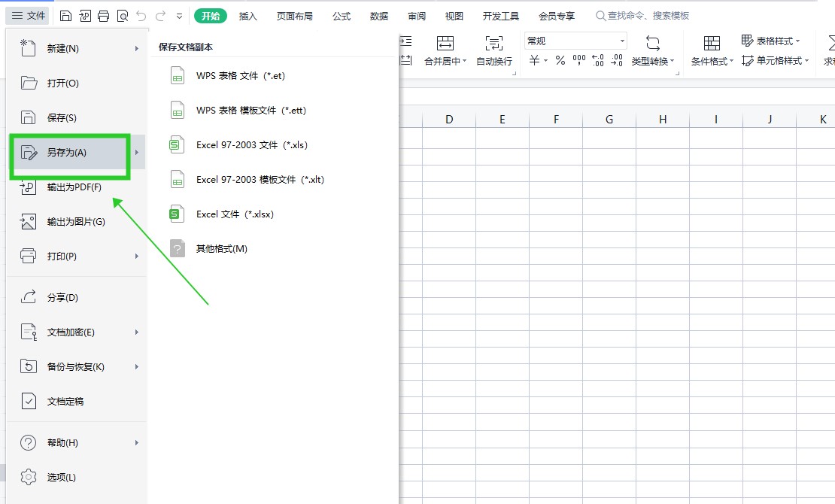The height and width of the screenshot is (504, 835).
Task: Save copy as WPS 表格 文件 (*.et)
Action: click(240, 76)
